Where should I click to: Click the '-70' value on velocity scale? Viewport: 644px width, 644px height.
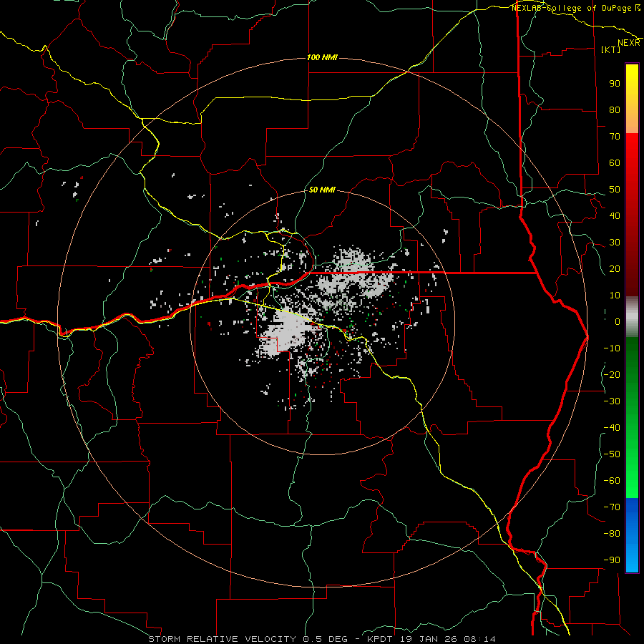(612, 507)
